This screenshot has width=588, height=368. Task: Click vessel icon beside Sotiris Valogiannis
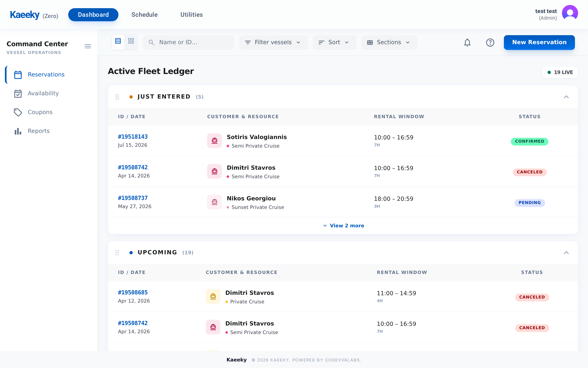coord(214,141)
